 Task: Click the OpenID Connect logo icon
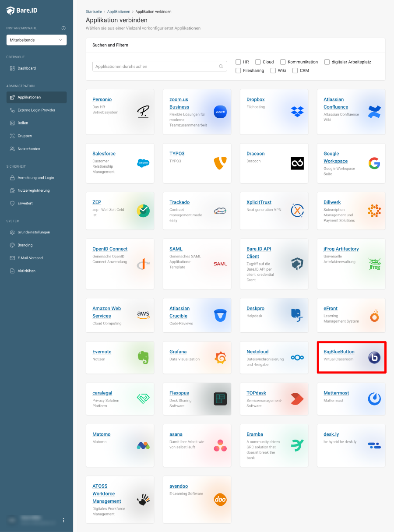pos(143,264)
